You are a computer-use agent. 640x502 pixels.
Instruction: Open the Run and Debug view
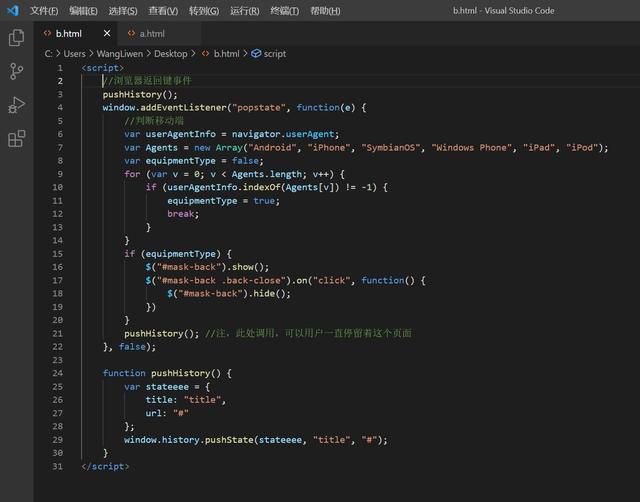click(16, 105)
